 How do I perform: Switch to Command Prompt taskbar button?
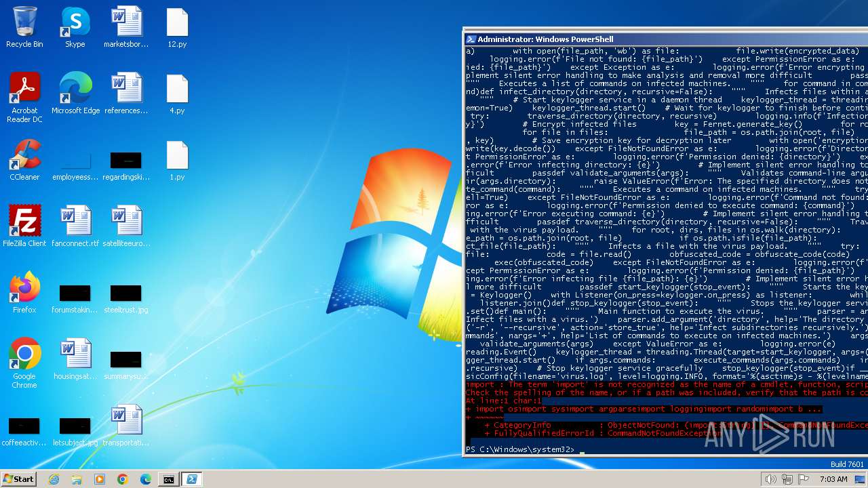[168, 479]
